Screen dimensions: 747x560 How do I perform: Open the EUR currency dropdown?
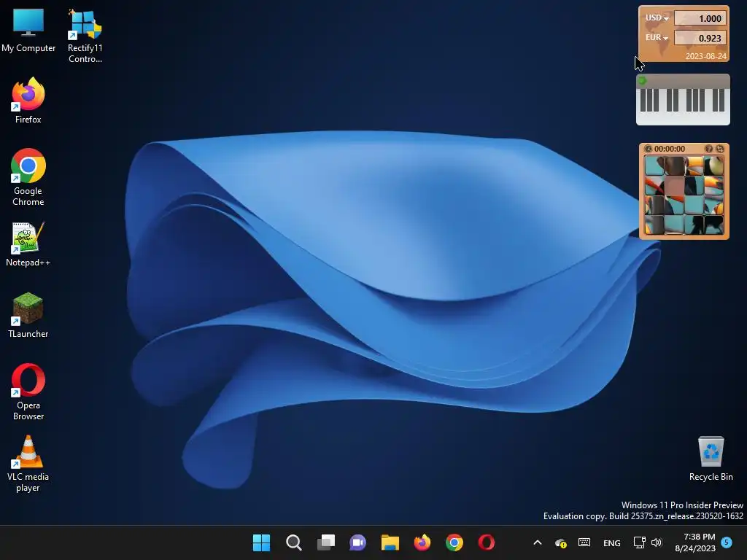pyautogui.click(x=657, y=38)
